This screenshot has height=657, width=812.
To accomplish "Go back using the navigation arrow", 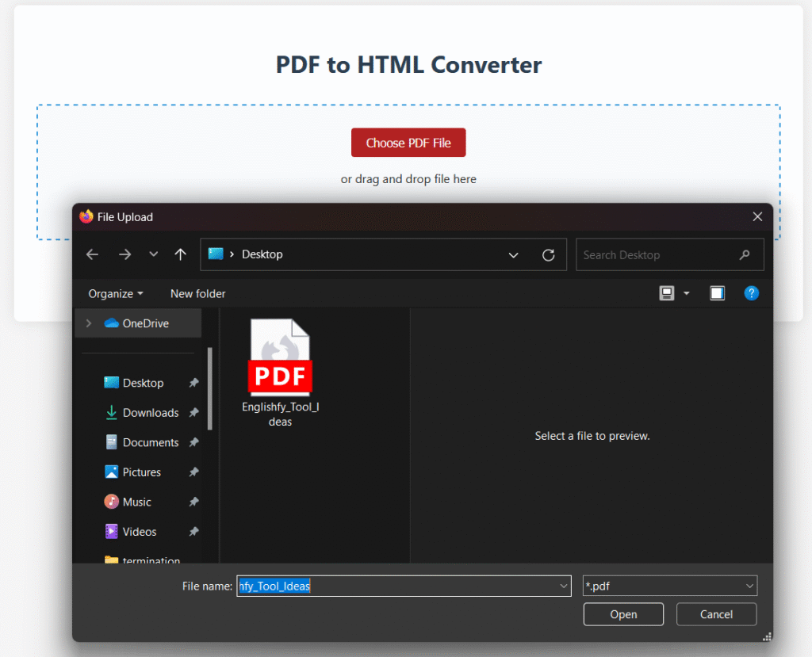I will pos(92,254).
